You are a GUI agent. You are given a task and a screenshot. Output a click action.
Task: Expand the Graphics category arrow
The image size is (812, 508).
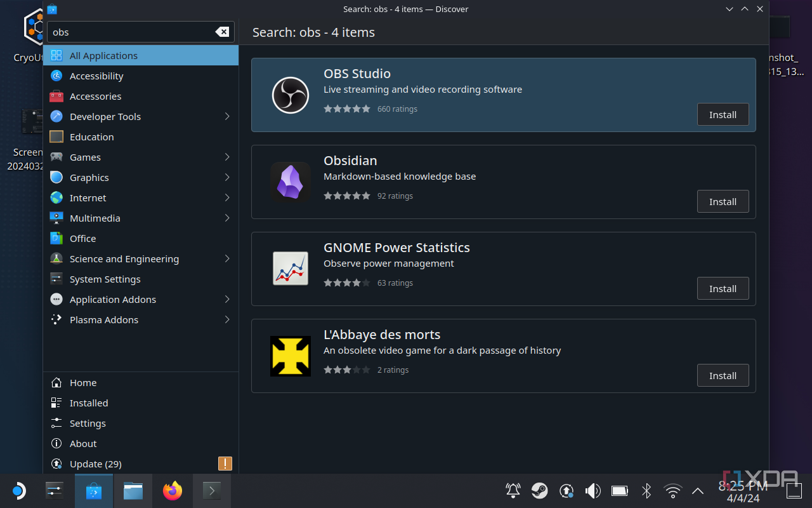(227, 177)
